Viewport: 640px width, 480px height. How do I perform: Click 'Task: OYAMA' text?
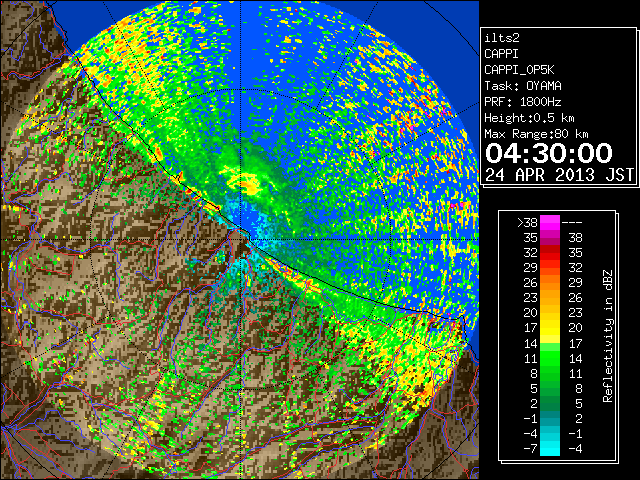coord(523,86)
